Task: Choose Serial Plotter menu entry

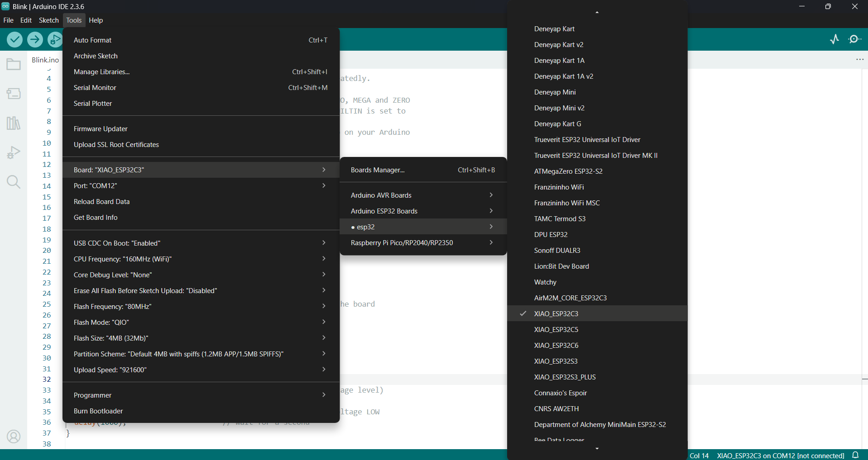Action: click(x=201, y=103)
